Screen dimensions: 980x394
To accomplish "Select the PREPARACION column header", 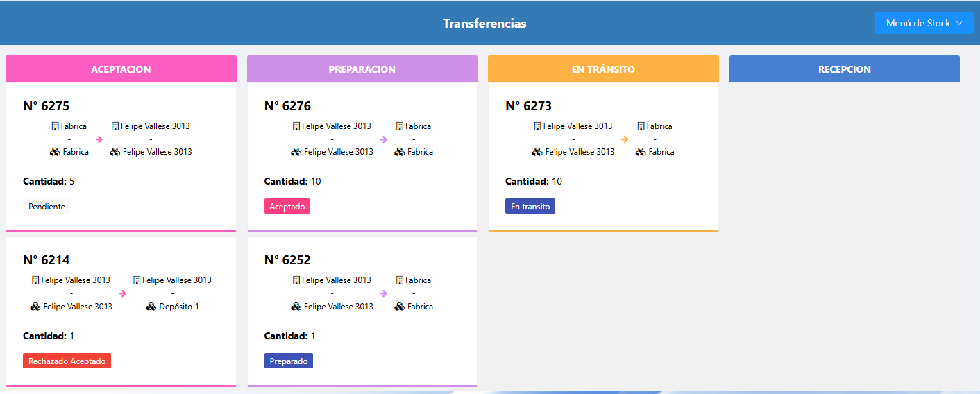I will click(x=362, y=69).
